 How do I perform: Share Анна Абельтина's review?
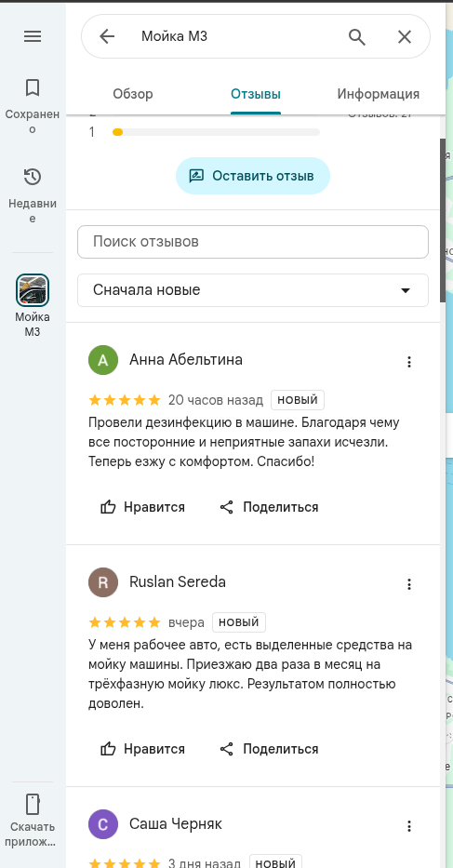pos(269,507)
